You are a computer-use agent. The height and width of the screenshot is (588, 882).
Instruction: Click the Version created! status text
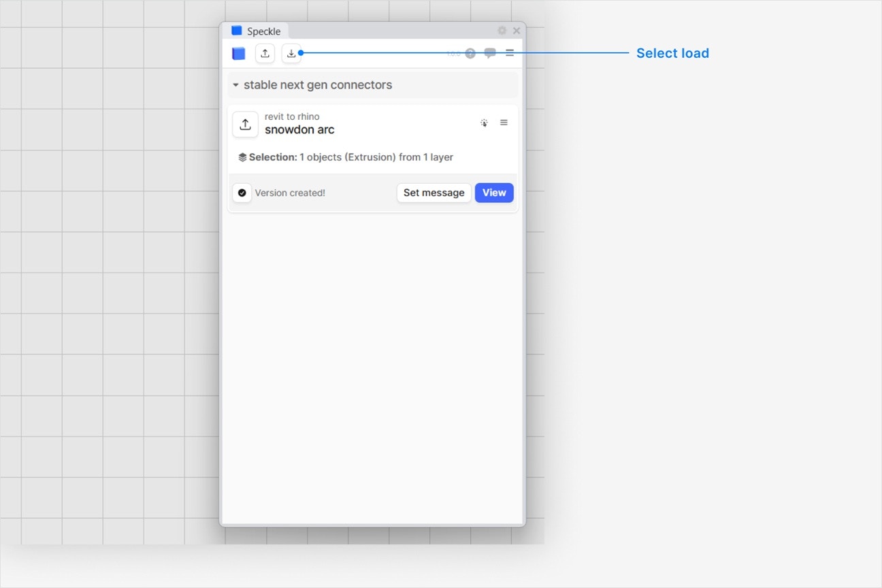[x=290, y=193]
